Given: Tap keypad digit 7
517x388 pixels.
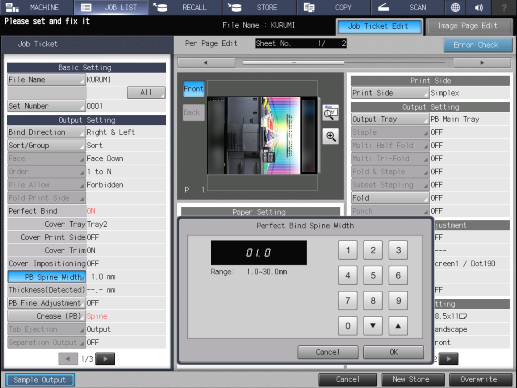Looking at the screenshot, I should coord(348,301).
